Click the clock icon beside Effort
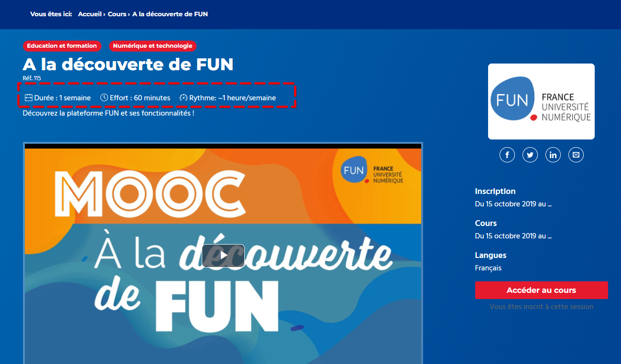 point(104,98)
